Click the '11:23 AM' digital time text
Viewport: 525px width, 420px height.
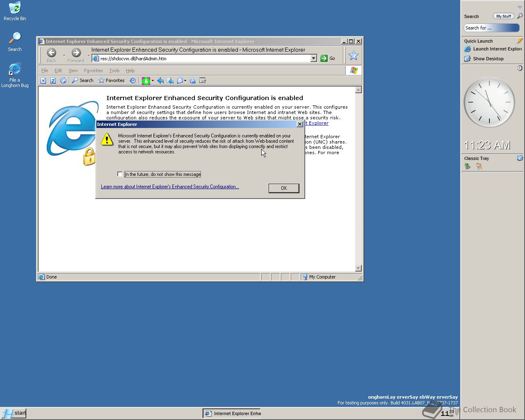[487, 145]
